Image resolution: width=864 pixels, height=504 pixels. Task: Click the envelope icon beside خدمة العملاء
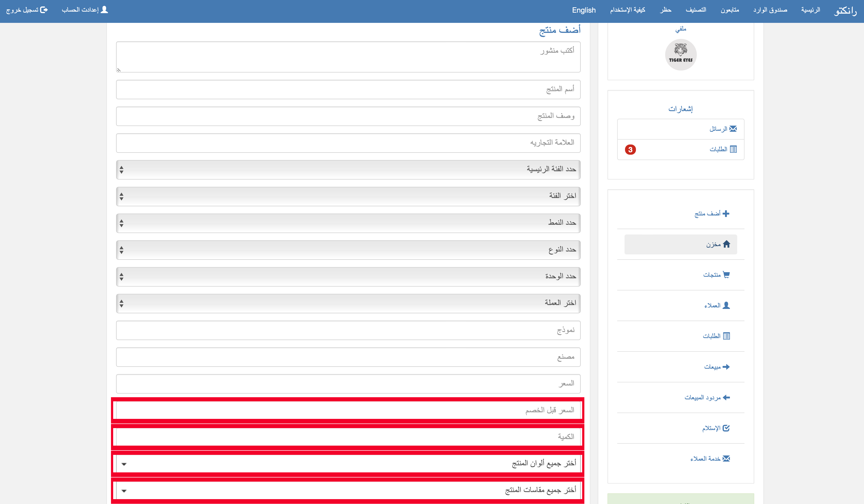click(726, 459)
